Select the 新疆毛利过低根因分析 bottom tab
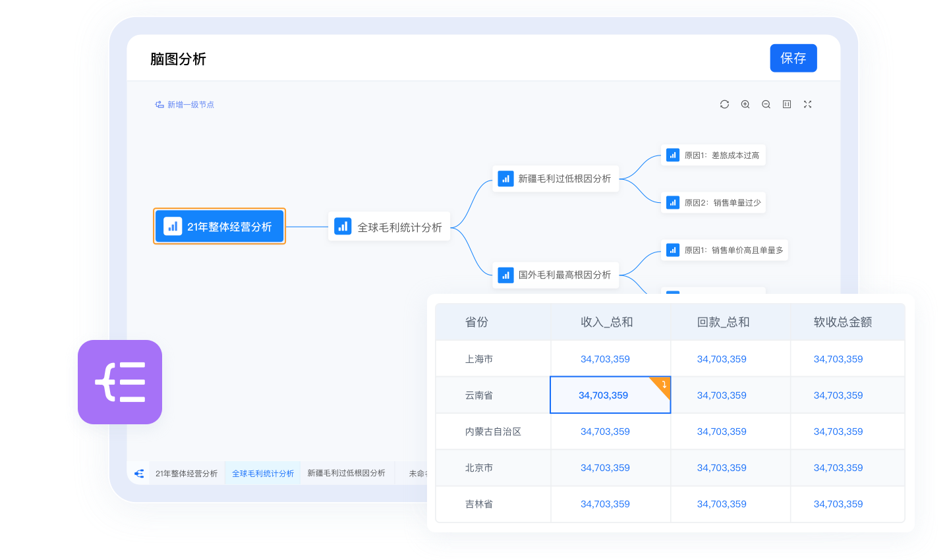The width and height of the screenshot is (949, 560). point(347,473)
